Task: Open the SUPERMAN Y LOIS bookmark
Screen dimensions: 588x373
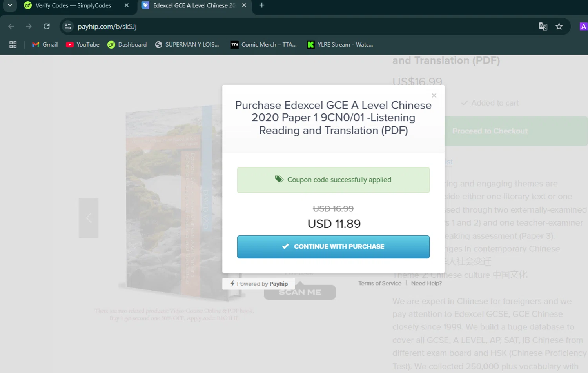Action: coord(187,45)
